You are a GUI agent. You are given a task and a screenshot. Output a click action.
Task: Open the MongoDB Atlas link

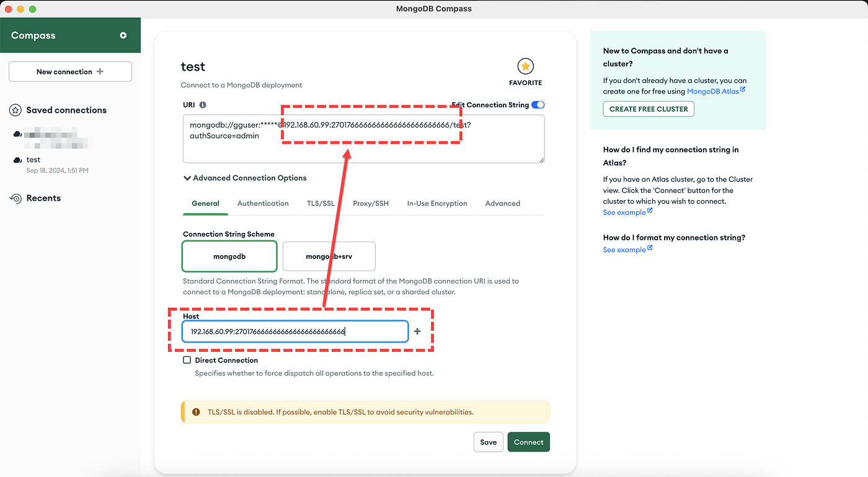pos(715,91)
